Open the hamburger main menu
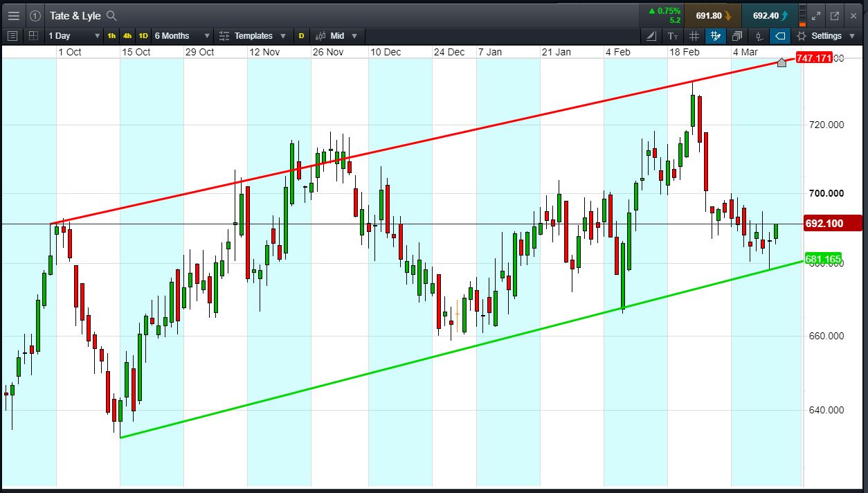The height and width of the screenshot is (493, 868). coord(13,15)
